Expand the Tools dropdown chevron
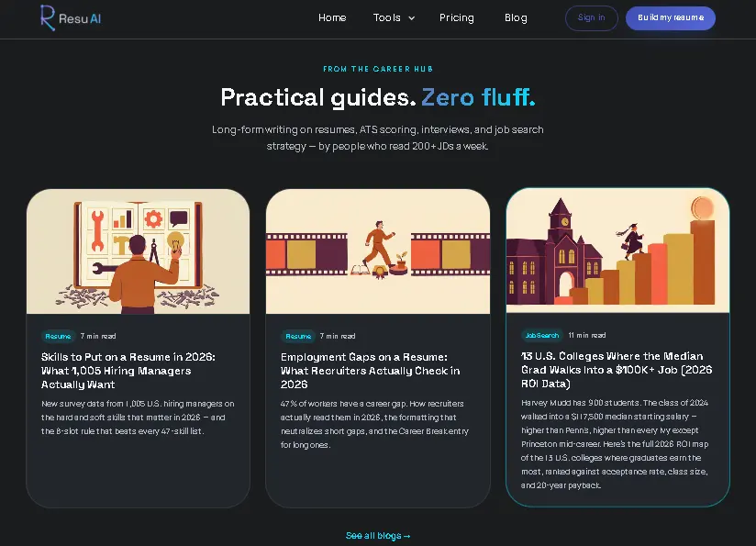The height and width of the screenshot is (546, 756). (x=411, y=18)
